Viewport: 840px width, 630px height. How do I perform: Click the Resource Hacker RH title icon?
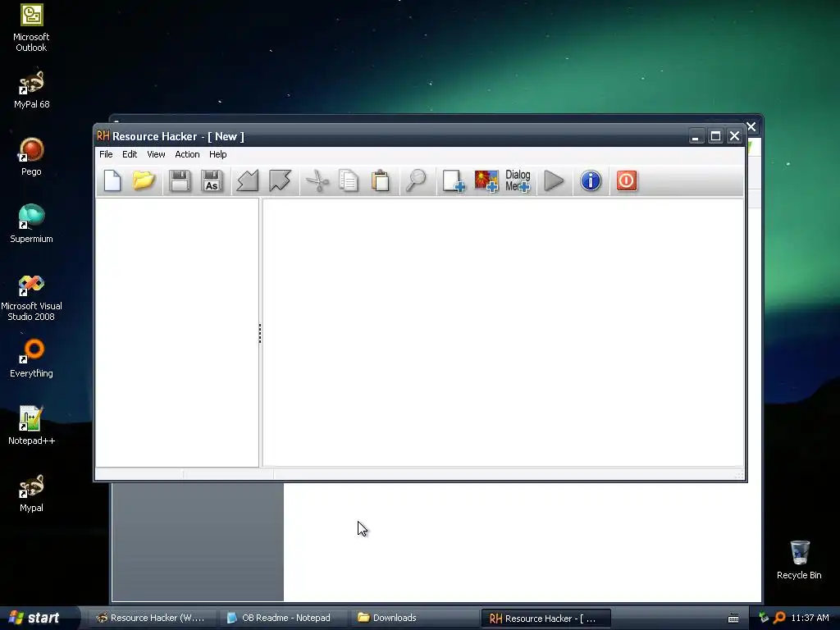pyautogui.click(x=103, y=136)
